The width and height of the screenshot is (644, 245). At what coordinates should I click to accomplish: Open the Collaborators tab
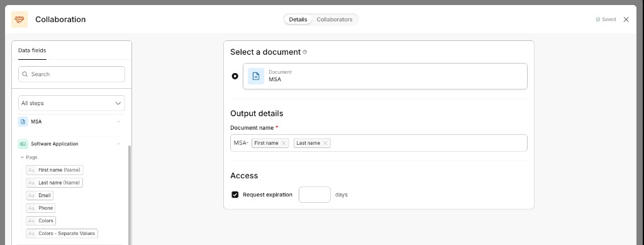pos(335,20)
